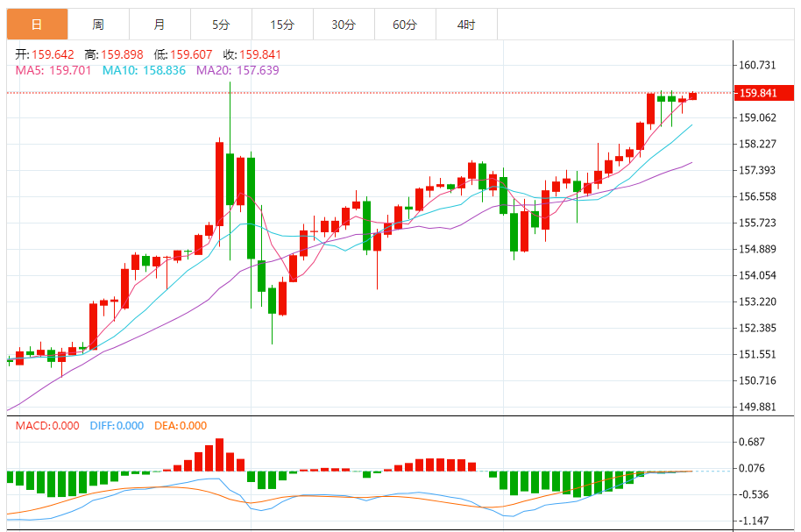Click the 155.723 price axis label

(x=757, y=223)
